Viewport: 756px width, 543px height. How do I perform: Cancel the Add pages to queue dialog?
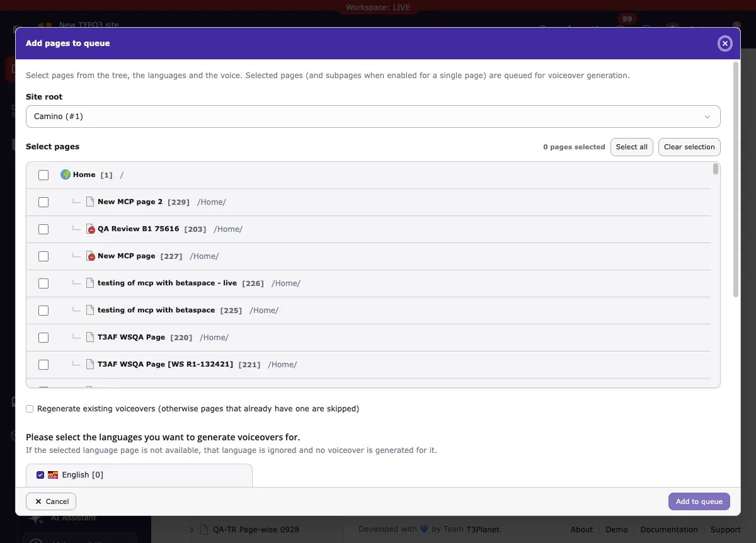tap(51, 501)
